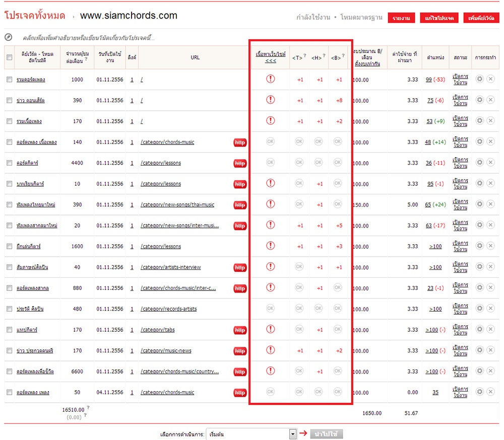Click help question mark beside <H> header
The image size is (504, 440).
[324, 55]
